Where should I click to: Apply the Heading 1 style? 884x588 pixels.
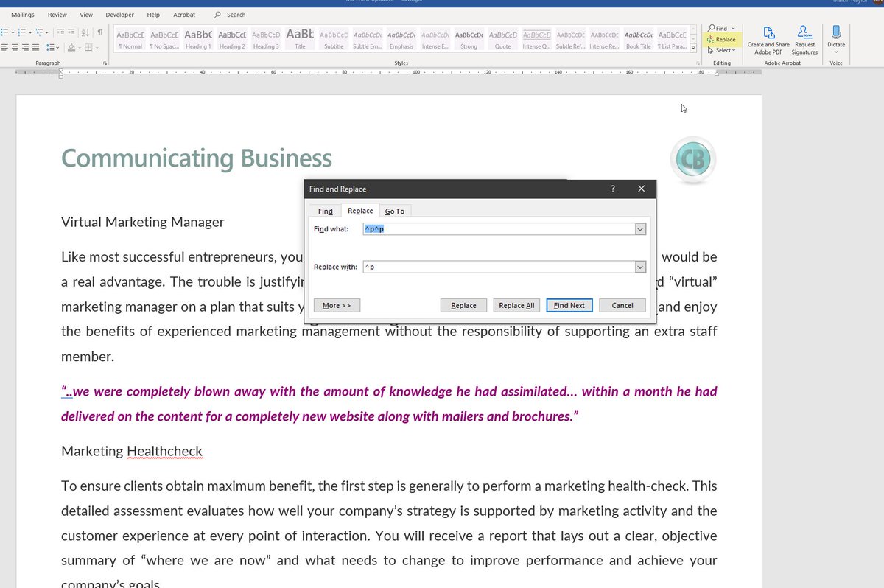pyautogui.click(x=197, y=40)
